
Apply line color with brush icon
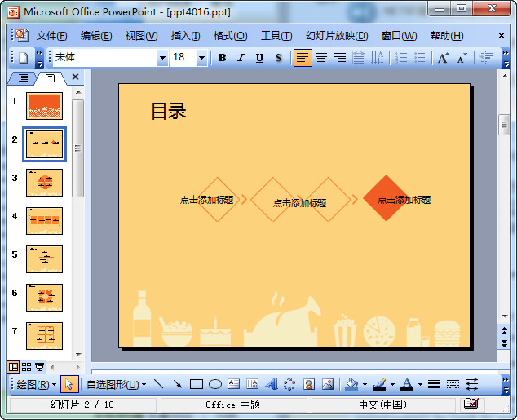tap(379, 384)
